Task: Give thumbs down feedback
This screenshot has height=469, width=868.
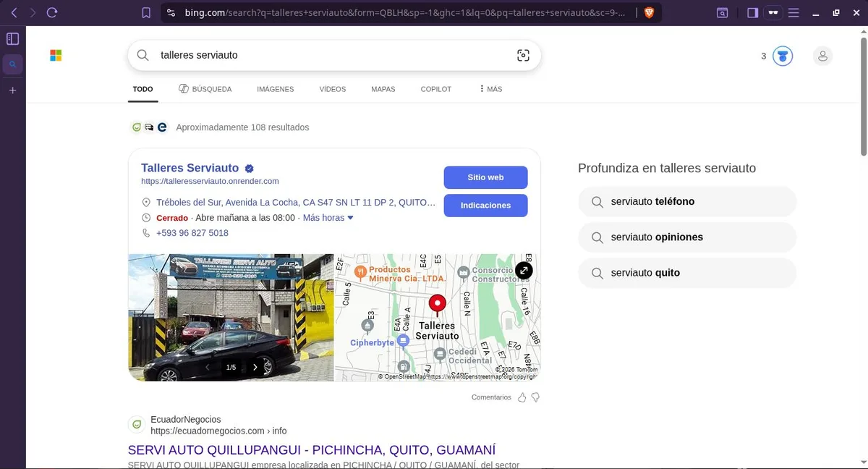Action: pos(535,397)
